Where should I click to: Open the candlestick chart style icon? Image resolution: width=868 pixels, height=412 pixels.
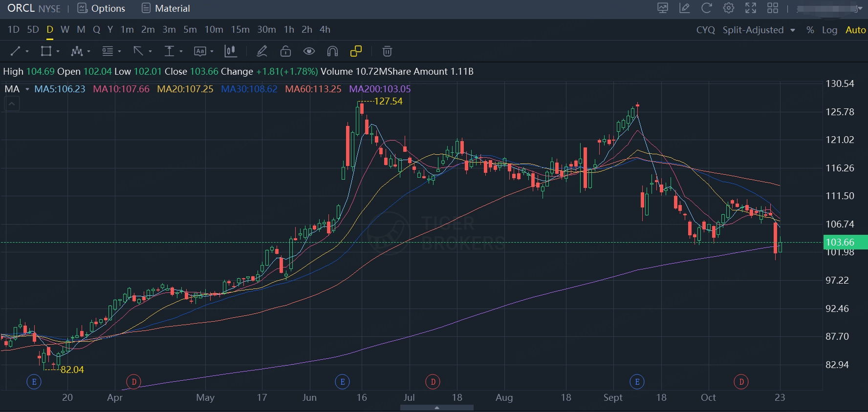coord(231,51)
